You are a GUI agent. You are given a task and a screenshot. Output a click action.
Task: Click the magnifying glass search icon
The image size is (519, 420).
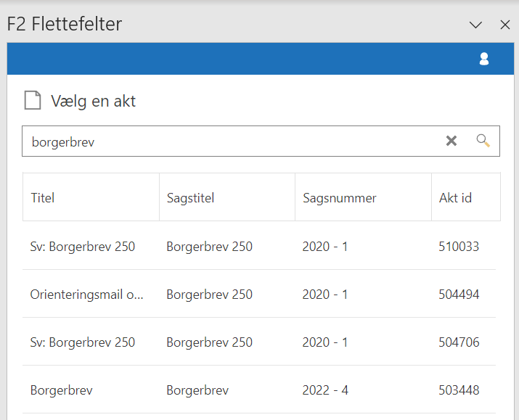coord(483,141)
